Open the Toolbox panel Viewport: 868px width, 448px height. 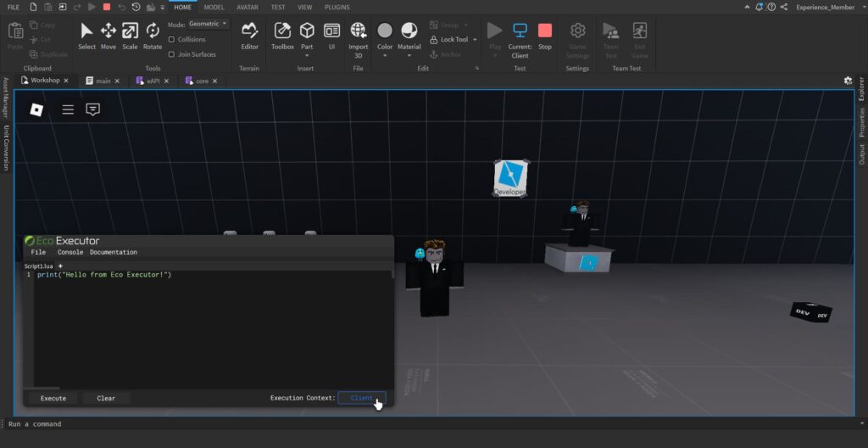tap(282, 36)
